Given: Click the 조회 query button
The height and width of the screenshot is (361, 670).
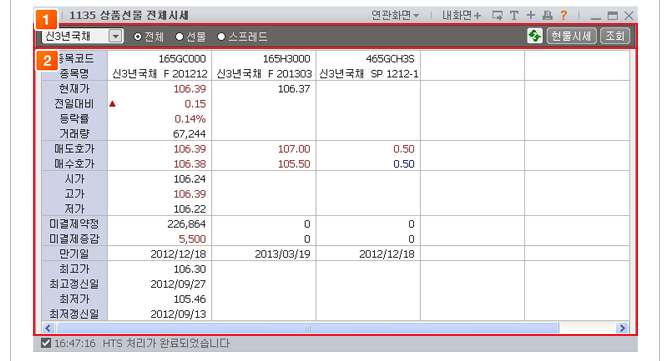Looking at the screenshot, I should point(615,36).
